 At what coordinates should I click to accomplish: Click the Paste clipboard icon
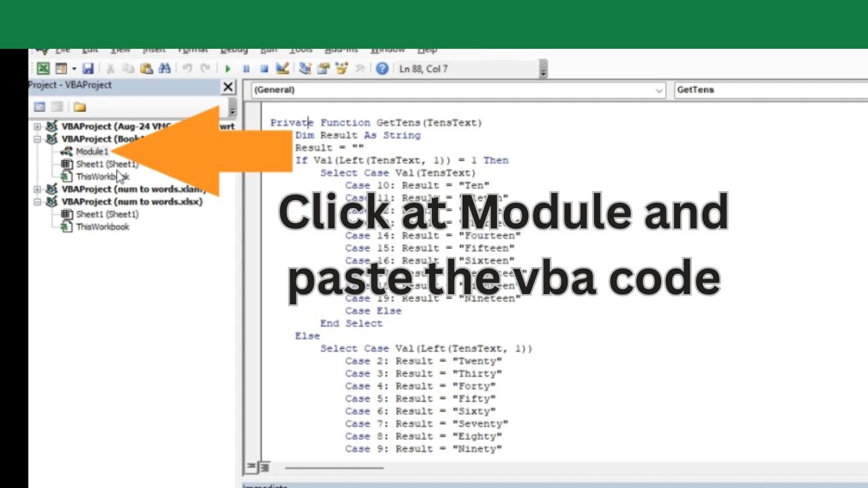point(146,68)
